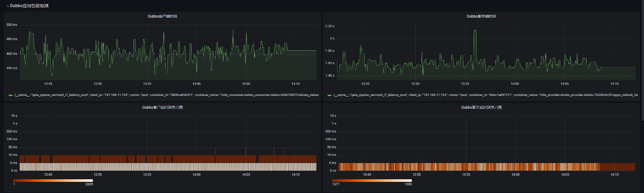
Task: Open the Dubbo server latency heatmap title menu
Action: (481, 107)
